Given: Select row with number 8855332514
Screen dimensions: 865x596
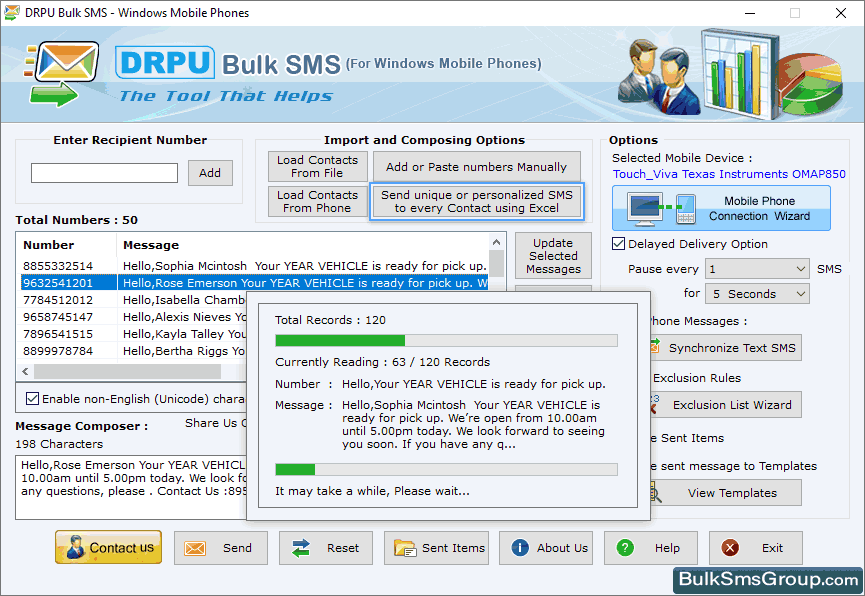Looking at the screenshot, I should click(x=254, y=266).
